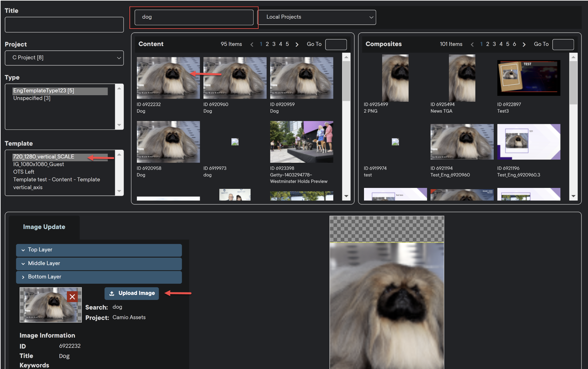Select the Image Update tab
This screenshot has width=588, height=369.
tap(44, 227)
